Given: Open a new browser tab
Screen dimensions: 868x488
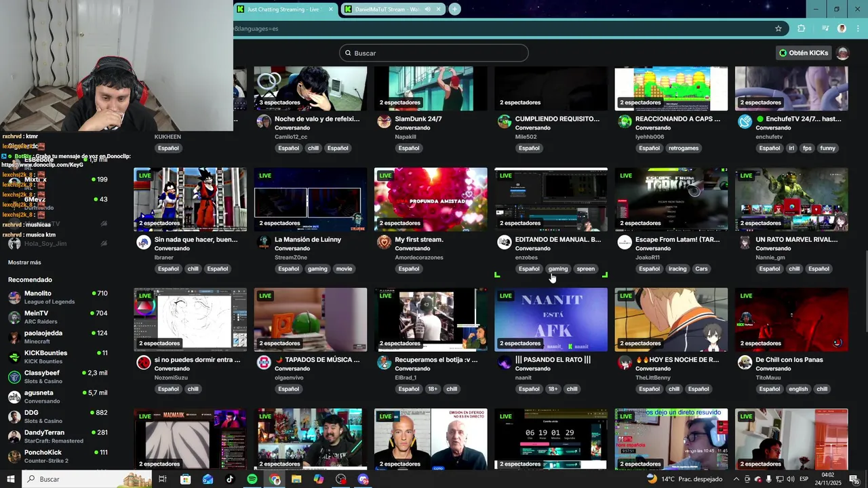Looking at the screenshot, I should [454, 9].
